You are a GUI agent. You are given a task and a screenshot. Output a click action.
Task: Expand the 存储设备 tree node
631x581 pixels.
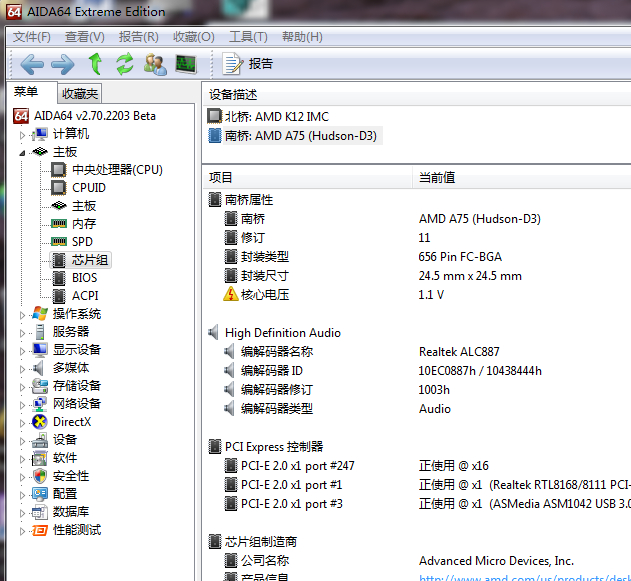click(x=22, y=387)
